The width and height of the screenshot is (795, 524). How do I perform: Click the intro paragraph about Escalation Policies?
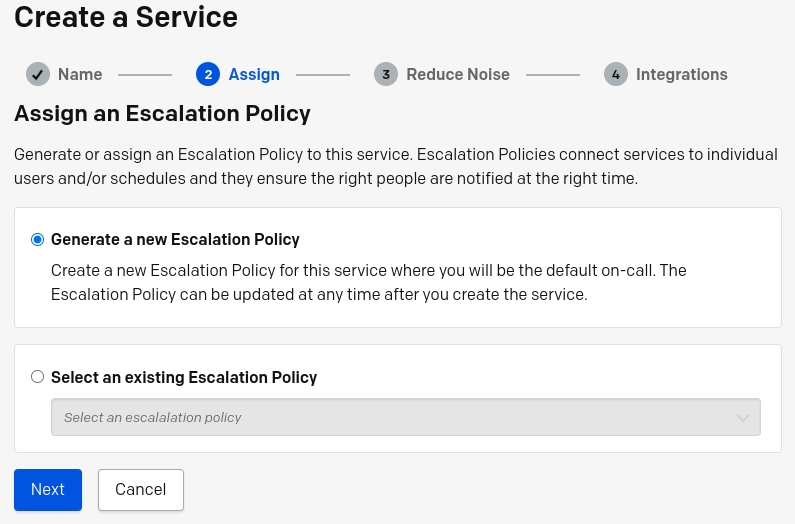(395, 166)
